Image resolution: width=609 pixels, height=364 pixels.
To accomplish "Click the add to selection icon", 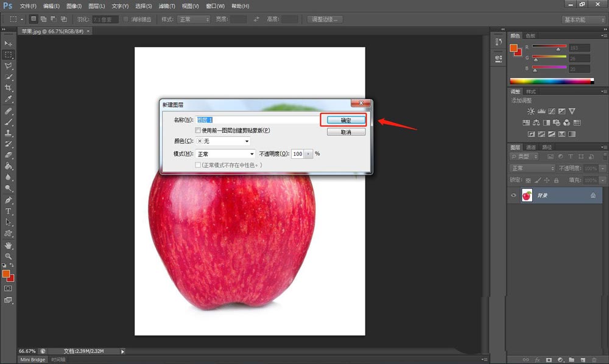I will pos(43,19).
